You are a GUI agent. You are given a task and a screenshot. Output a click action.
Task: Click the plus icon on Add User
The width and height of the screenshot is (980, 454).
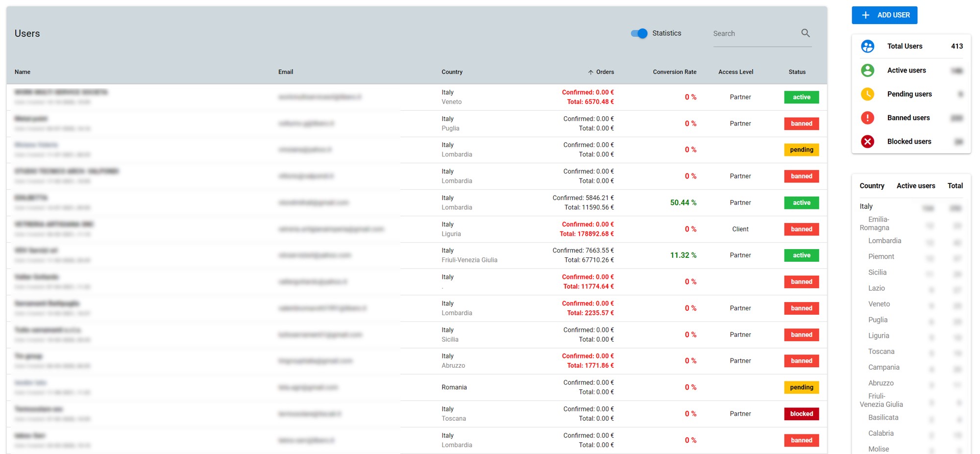click(866, 15)
